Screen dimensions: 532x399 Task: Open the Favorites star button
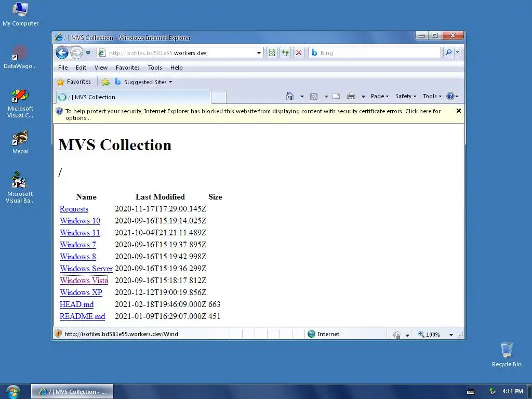click(x=74, y=82)
